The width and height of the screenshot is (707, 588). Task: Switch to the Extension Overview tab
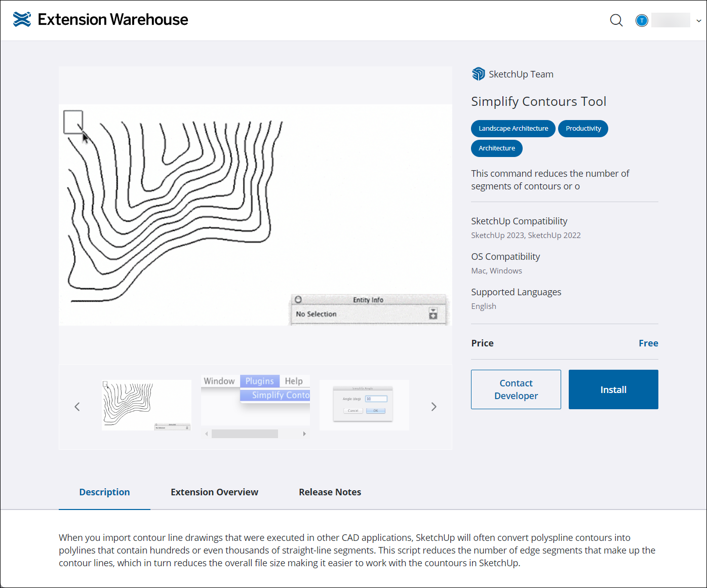coord(214,492)
